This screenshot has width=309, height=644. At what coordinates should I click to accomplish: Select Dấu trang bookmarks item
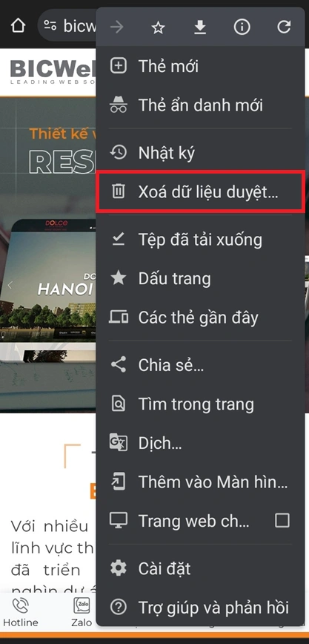point(200,278)
